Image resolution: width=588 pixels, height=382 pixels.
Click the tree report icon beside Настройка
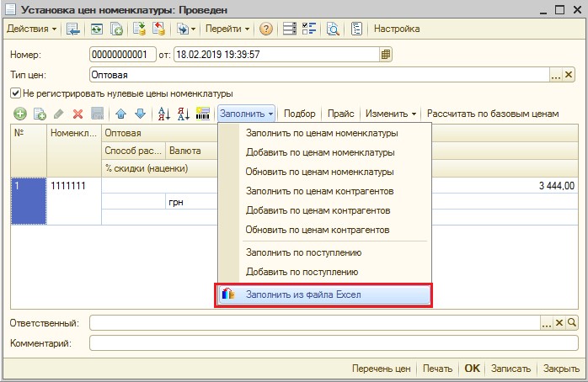[x=355, y=29]
